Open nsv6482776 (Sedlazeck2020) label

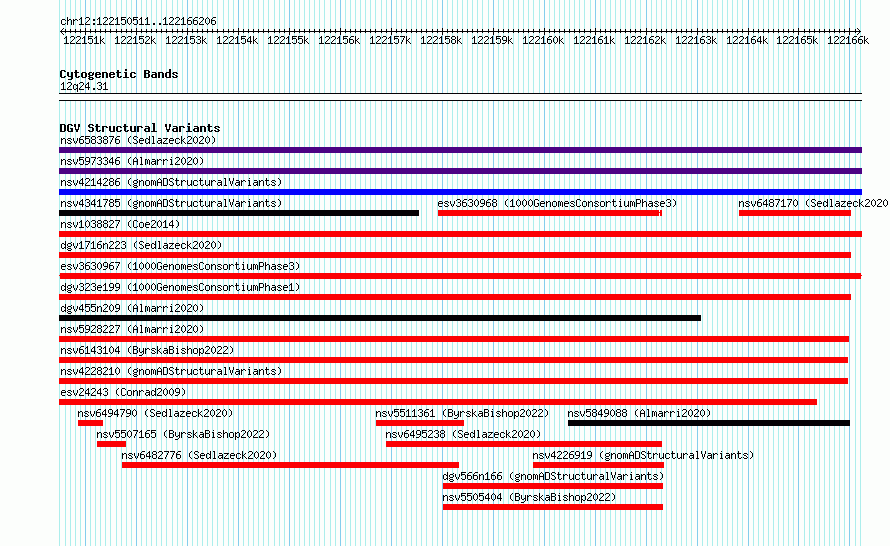199,455
